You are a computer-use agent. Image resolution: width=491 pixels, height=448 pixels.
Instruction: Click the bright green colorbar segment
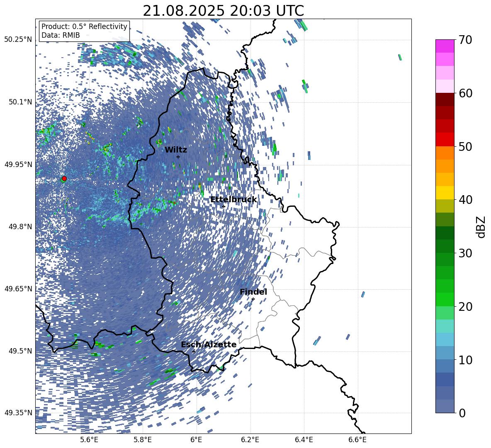click(445, 299)
